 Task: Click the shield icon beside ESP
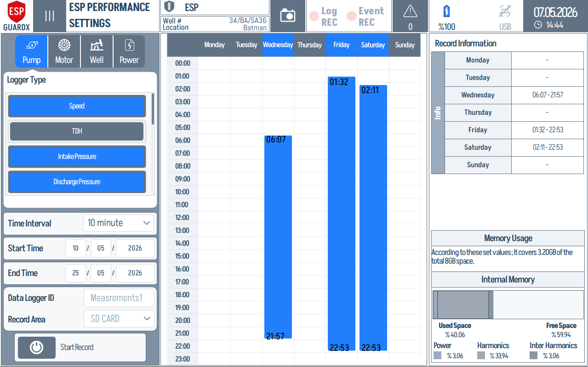[170, 7]
